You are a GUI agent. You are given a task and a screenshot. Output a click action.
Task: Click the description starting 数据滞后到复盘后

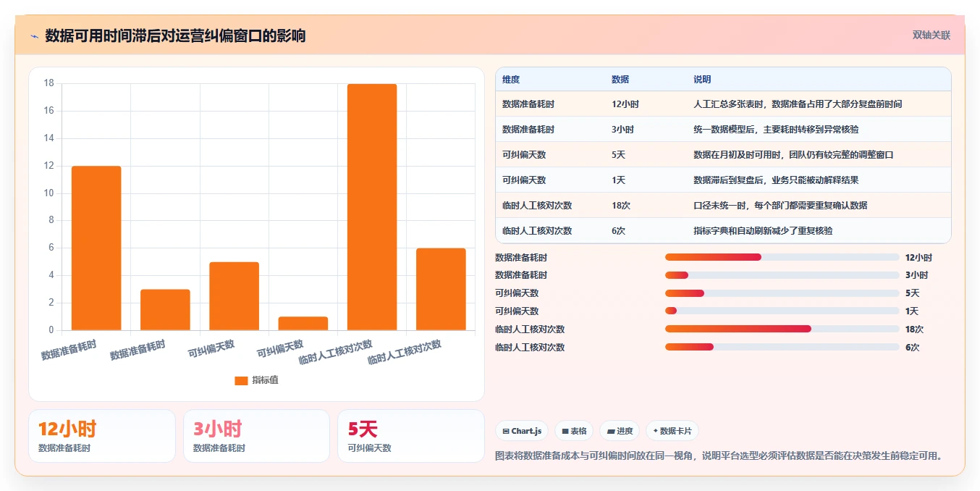(x=776, y=180)
